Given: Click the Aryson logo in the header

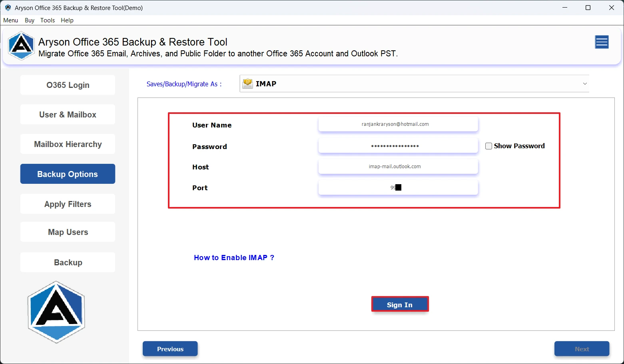Looking at the screenshot, I should tap(21, 46).
